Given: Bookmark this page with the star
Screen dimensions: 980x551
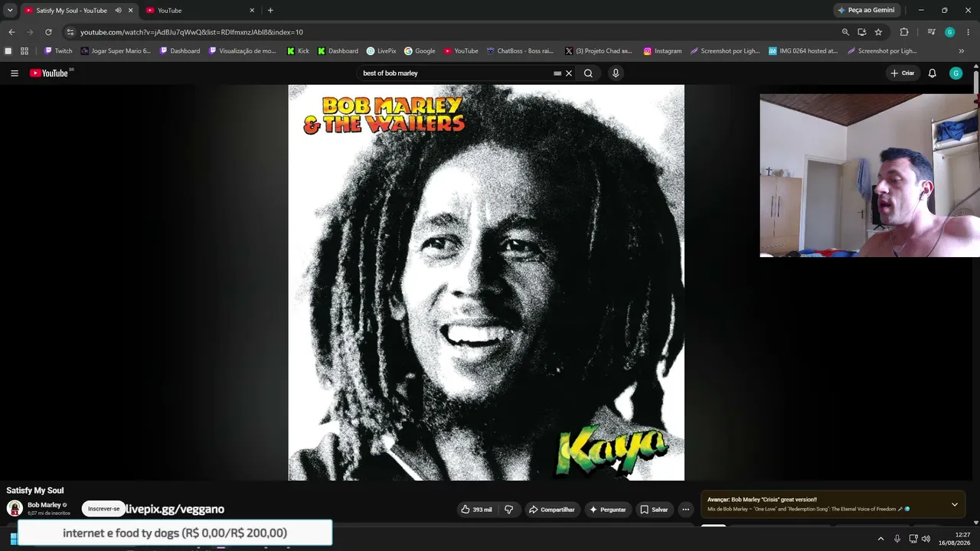Looking at the screenshot, I should pyautogui.click(x=878, y=32).
